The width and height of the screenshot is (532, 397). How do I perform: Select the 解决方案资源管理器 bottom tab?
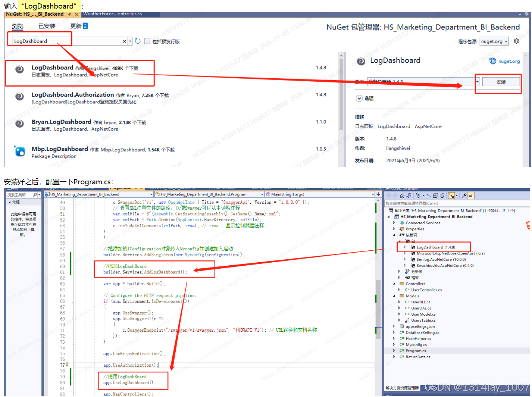(x=402, y=388)
